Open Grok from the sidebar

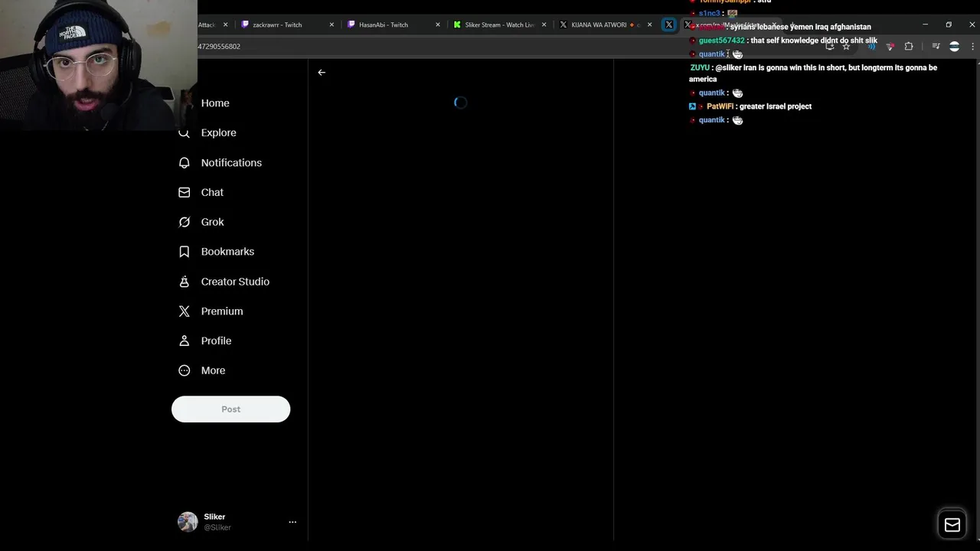tap(212, 222)
